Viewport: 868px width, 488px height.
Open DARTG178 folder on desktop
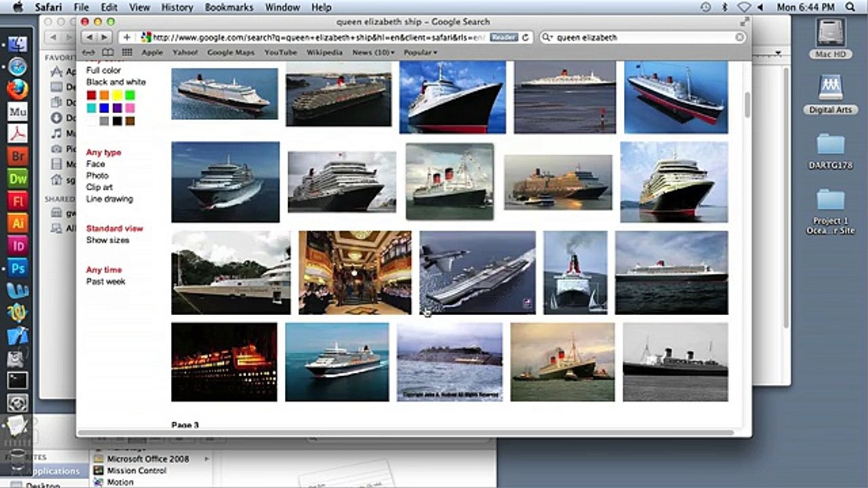831,151
